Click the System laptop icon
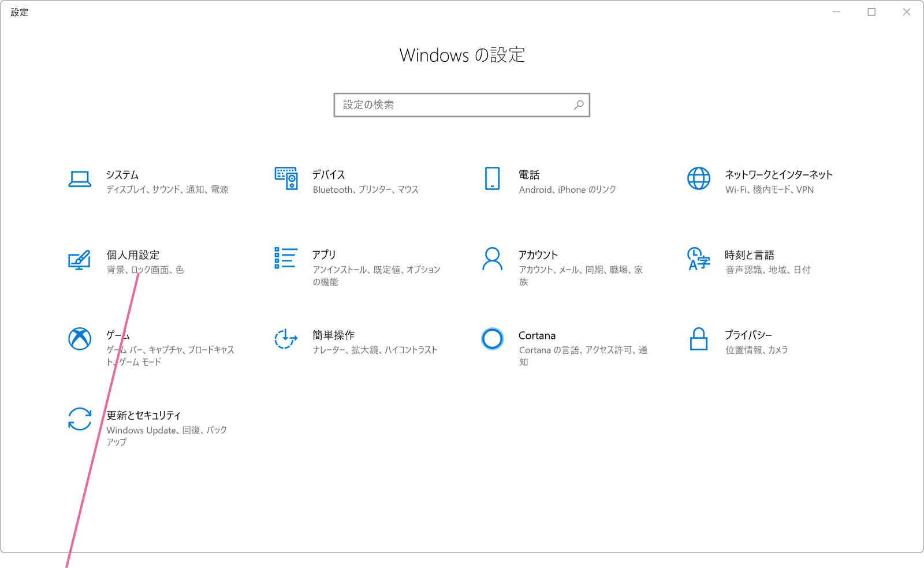 [80, 179]
